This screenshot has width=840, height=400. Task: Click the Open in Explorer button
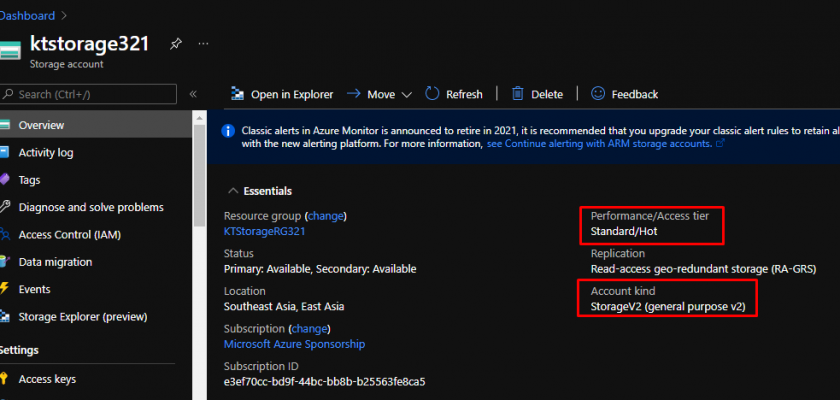282,94
